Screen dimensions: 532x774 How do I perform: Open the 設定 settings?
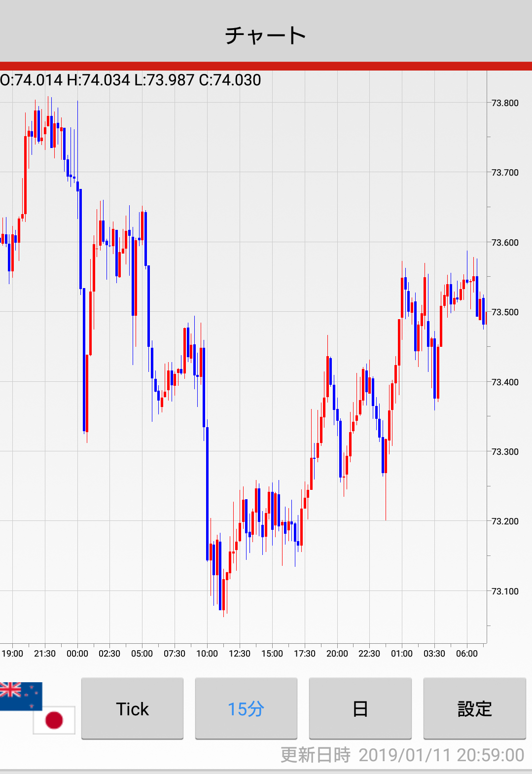(474, 708)
